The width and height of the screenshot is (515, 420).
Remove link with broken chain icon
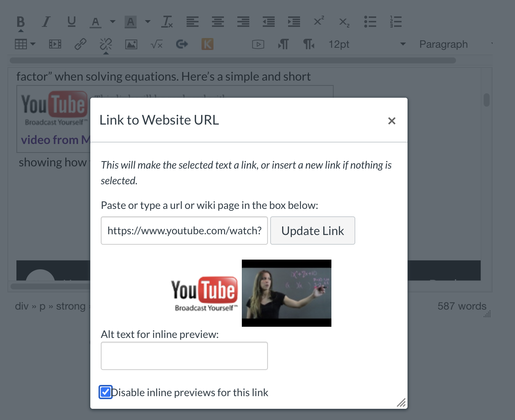point(106,44)
